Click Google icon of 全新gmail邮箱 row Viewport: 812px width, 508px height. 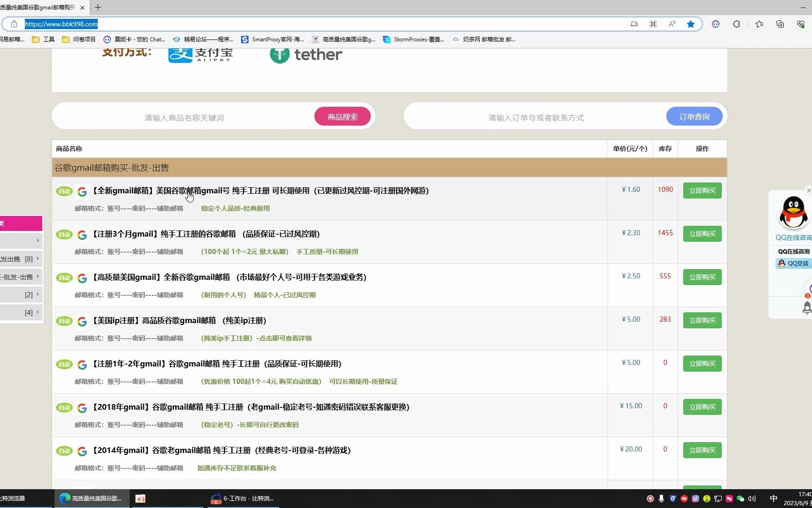click(x=82, y=191)
